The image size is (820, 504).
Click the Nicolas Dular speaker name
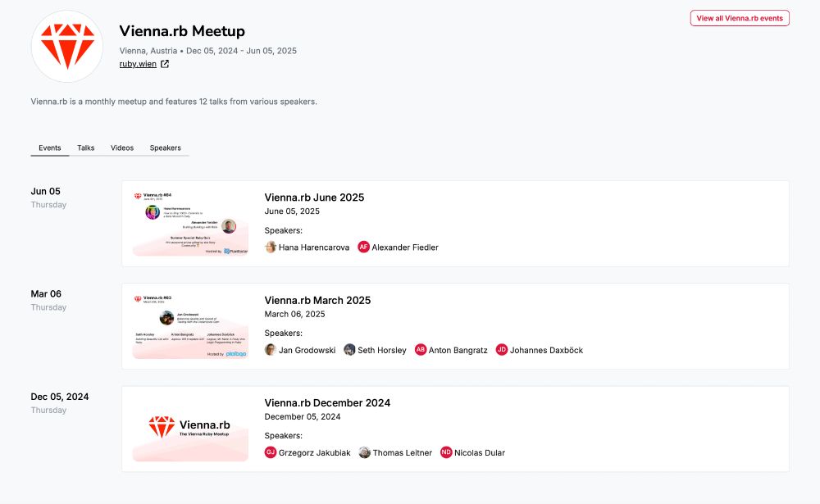[480, 452]
